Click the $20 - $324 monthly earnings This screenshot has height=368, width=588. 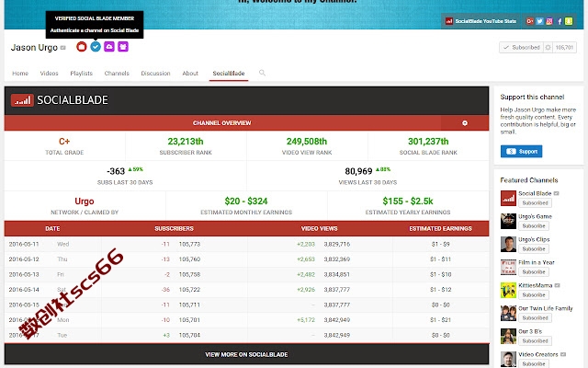[x=246, y=201]
